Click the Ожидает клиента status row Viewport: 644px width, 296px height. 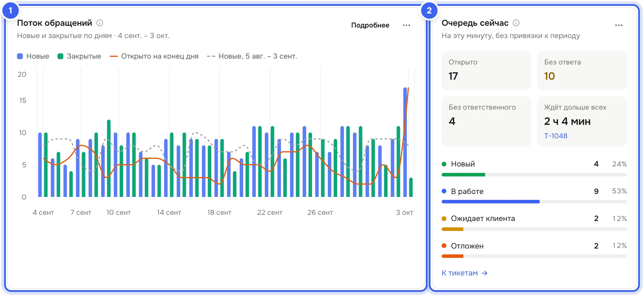point(534,223)
